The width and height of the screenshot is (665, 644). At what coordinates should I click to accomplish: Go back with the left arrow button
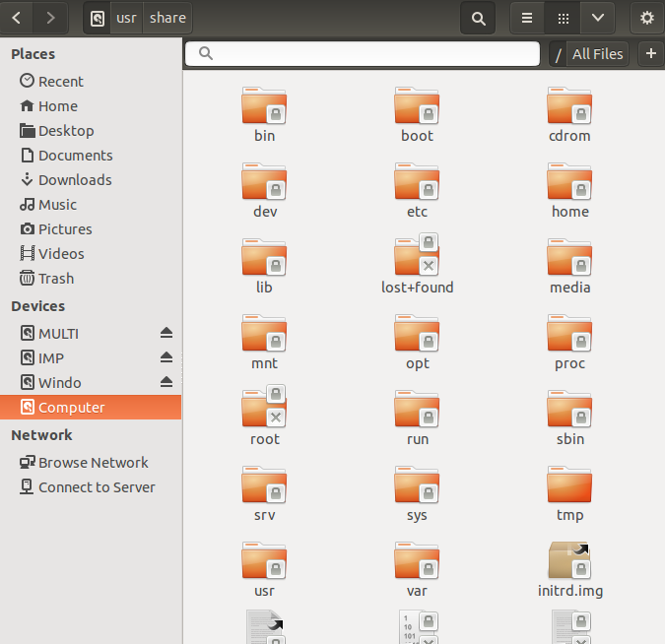click(17, 18)
